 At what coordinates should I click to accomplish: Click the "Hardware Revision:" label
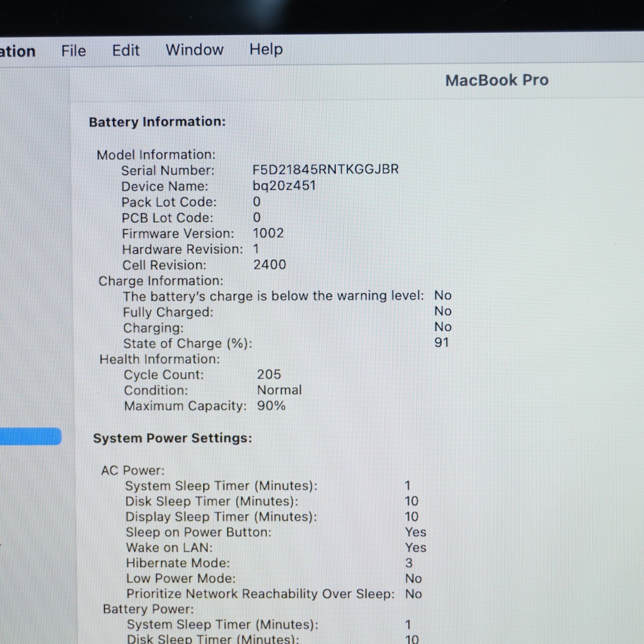tap(183, 249)
